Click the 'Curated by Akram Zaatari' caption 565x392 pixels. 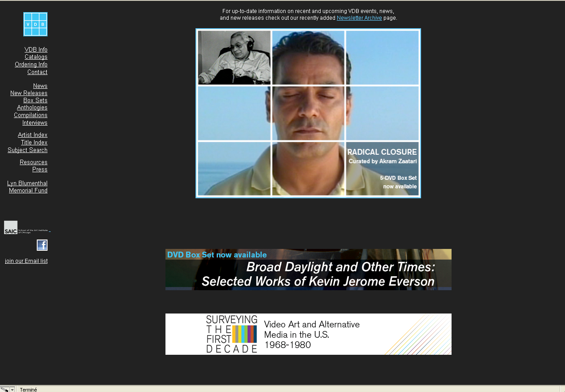(383, 161)
